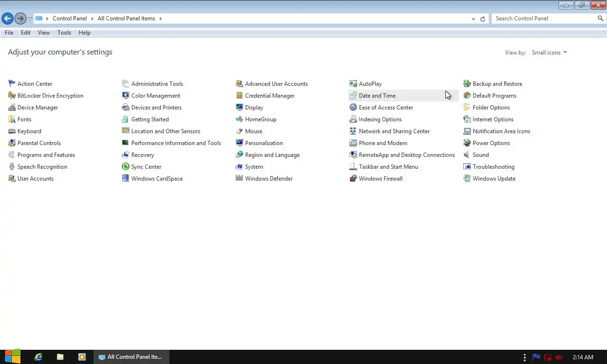Open File Explorer from the taskbar
Viewport: 607px width, 364px height.
click(60, 357)
